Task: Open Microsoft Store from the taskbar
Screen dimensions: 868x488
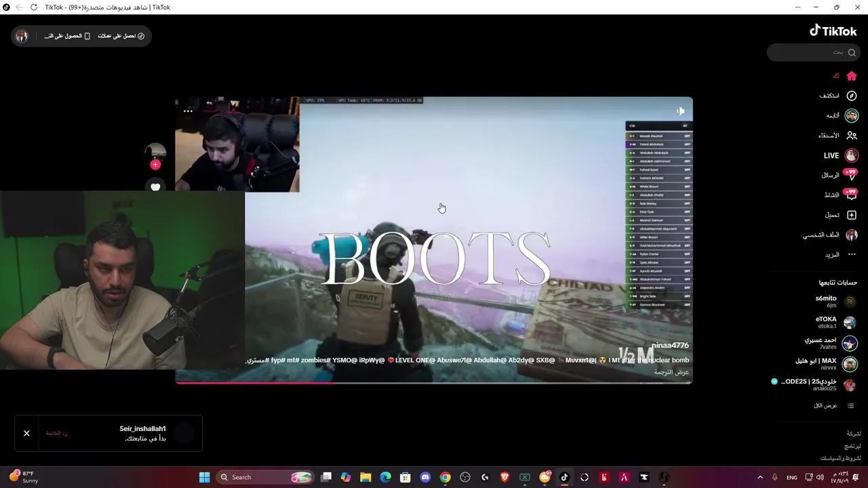Action: point(406,477)
